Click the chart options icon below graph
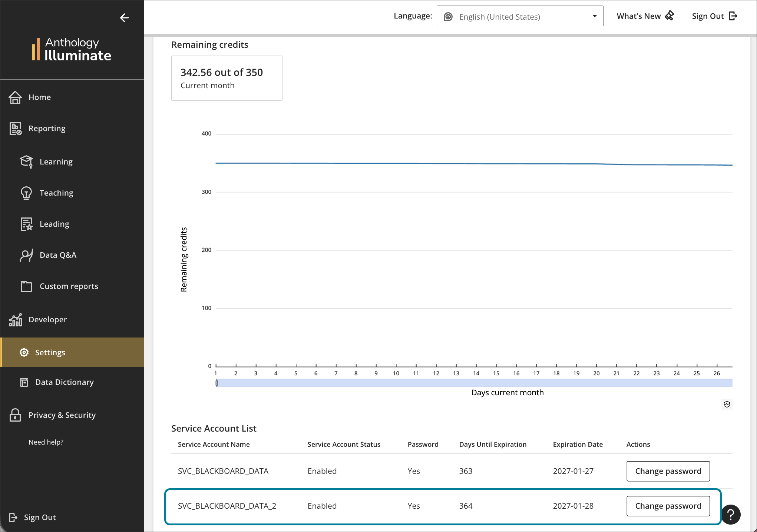This screenshot has height=532, width=757. (727, 404)
